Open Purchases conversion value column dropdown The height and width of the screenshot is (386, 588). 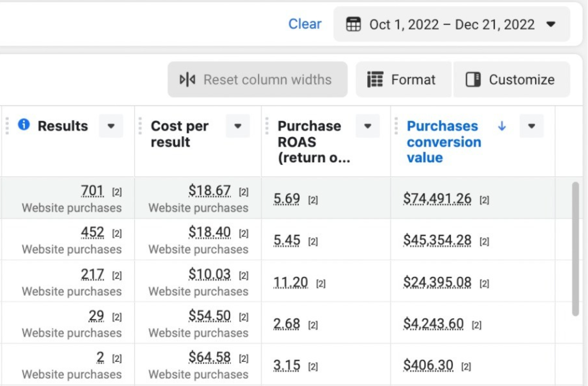coord(532,126)
